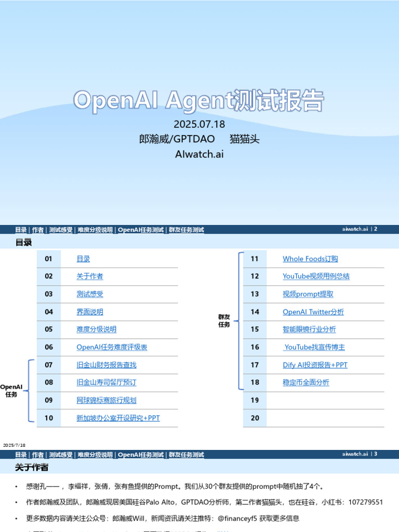399x532 pixels.
Task: Click the 'aiwatch.ai | 2' page label
Action: [x=360, y=229]
